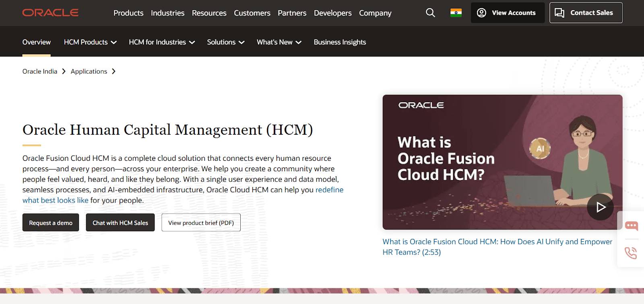Open the Customers menu

point(252,13)
